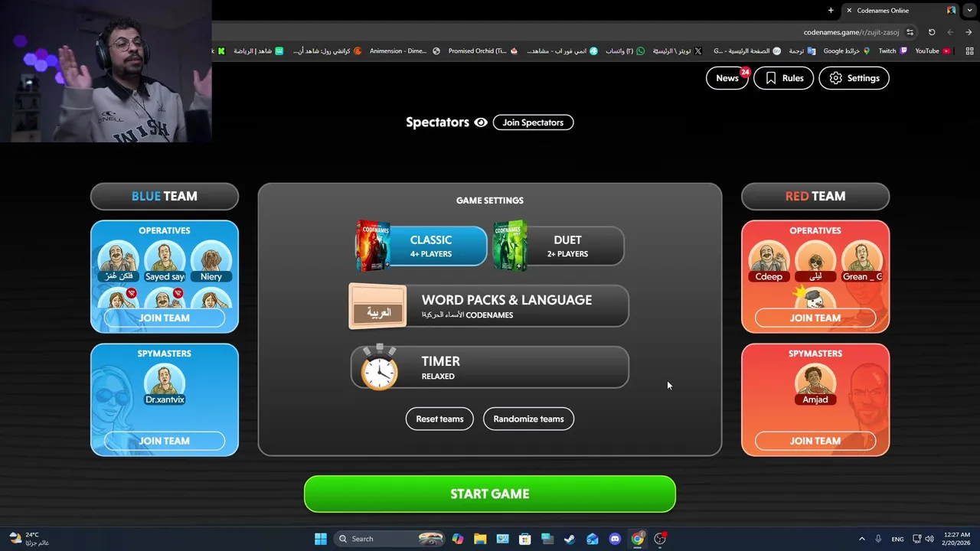Open the YouTube bookmark
The height and width of the screenshot is (551, 980).
coord(933,51)
